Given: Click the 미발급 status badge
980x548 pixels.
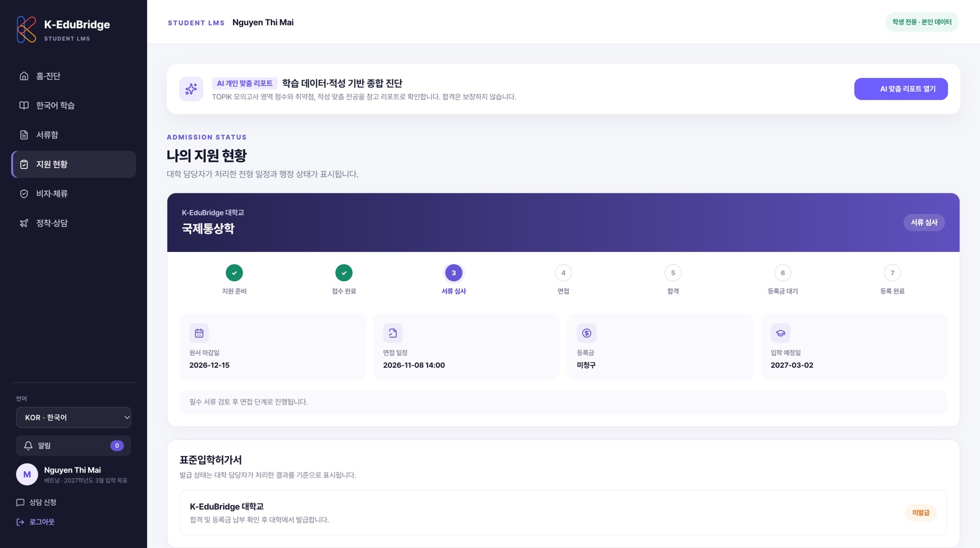Looking at the screenshot, I should tap(921, 512).
